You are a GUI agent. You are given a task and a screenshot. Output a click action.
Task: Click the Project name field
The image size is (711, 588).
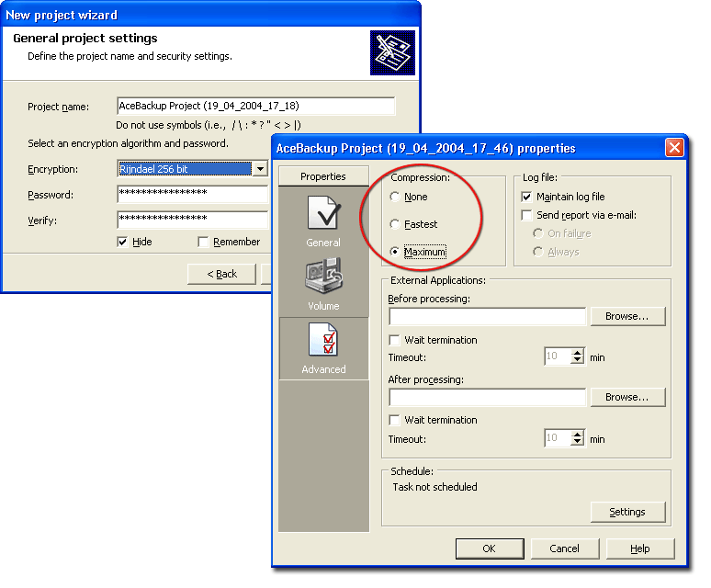tap(255, 106)
